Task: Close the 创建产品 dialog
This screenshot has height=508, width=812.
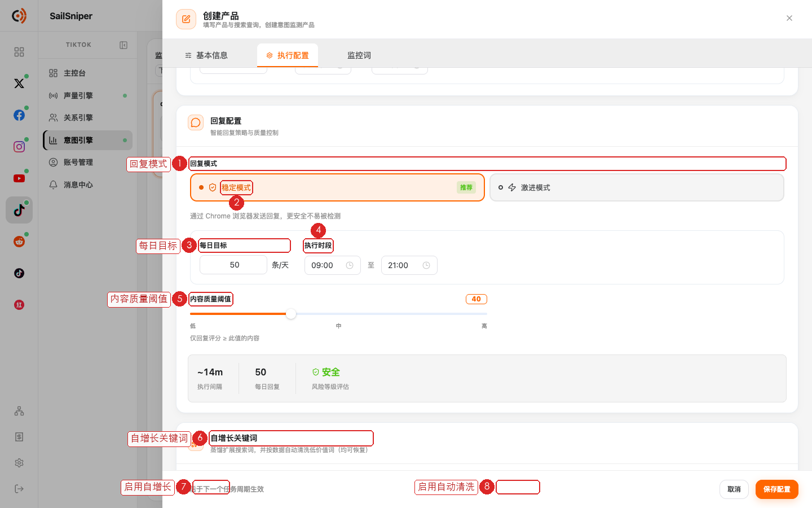Action: (789, 18)
